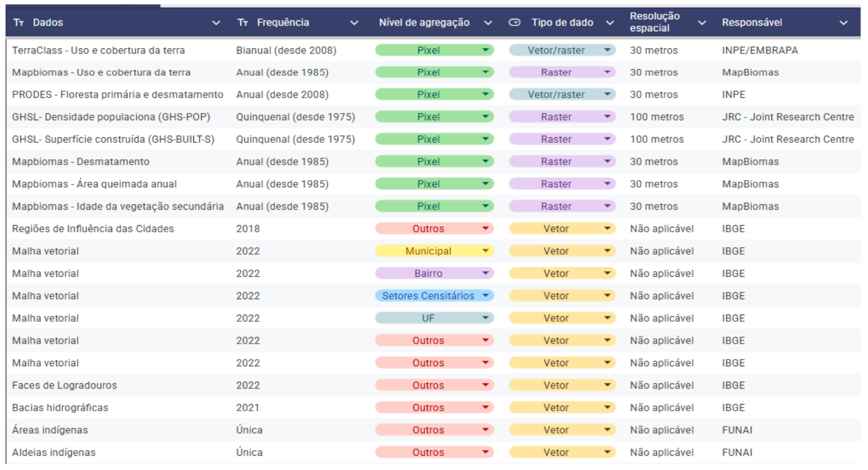Screen dimensions: 868x470
Task: Select the Bianual (desde 2008) frequency cell
Action: pos(286,50)
